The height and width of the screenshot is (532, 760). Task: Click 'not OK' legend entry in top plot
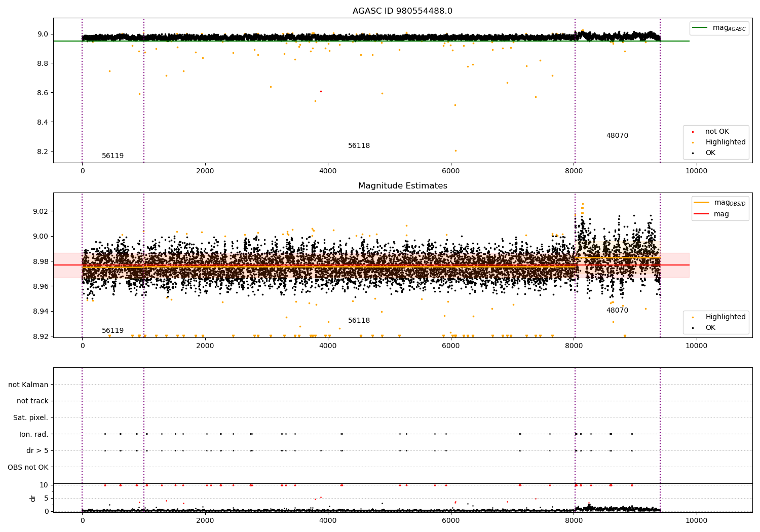click(717, 132)
